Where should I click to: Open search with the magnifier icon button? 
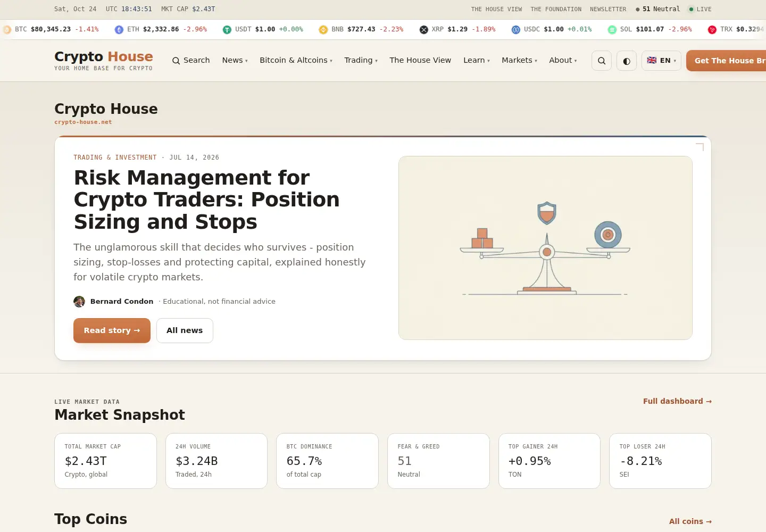pyautogui.click(x=602, y=61)
